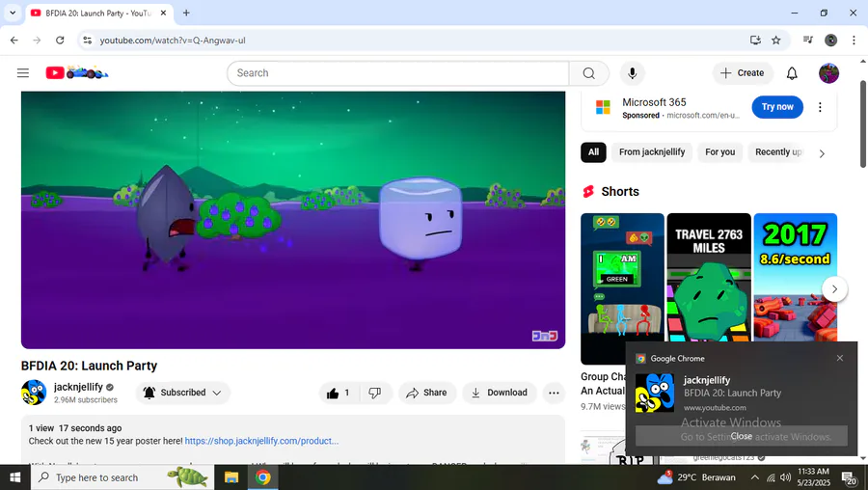Viewport: 868px width, 490px height.
Task: Open the tab search dropdown arrow
Action: pos(13,13)
